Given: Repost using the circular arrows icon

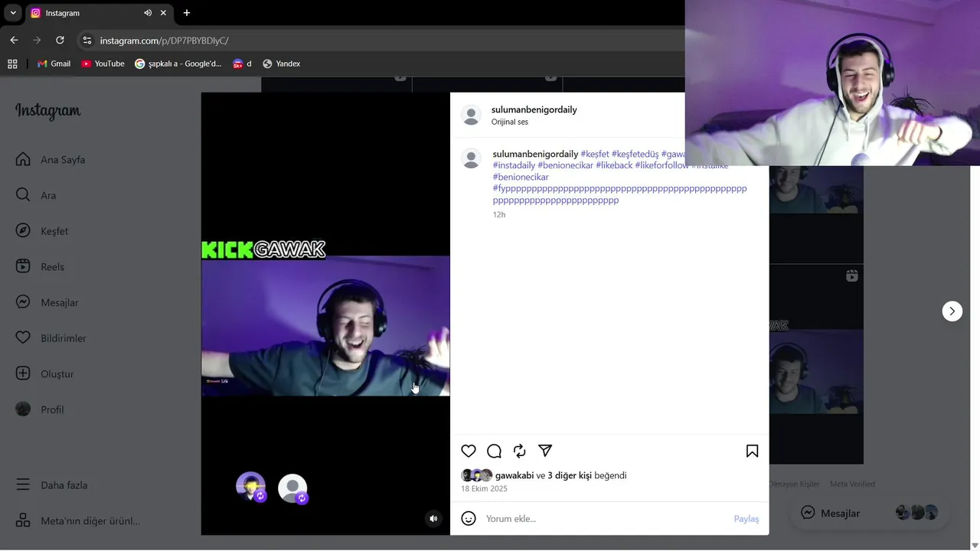Looking at the screenshot, I should pyautogui.click(x=519, y=452).
